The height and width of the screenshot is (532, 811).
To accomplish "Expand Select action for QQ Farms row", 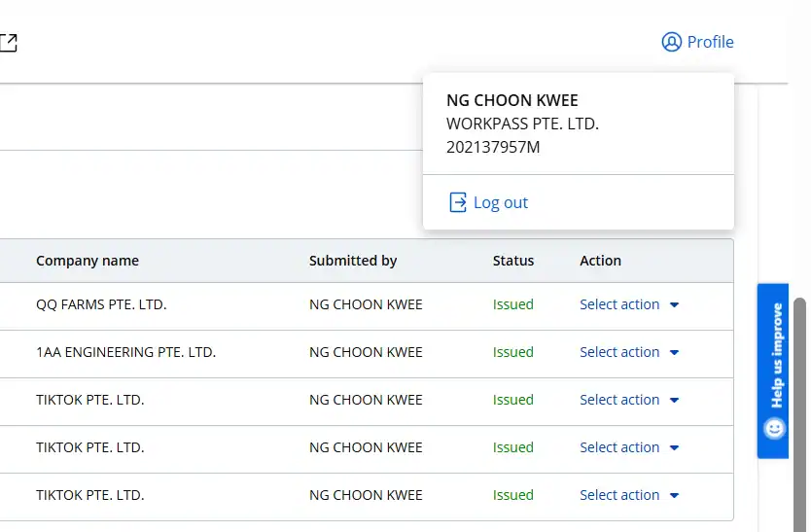I will click(628, 304).
